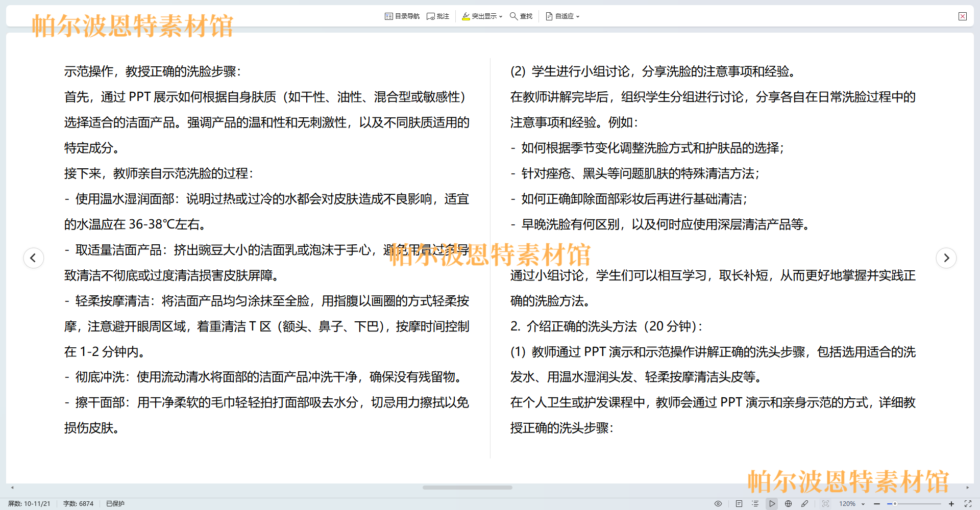Click the text 损伤皮肤。
This screenshot has height=510, width=980.
92,428
